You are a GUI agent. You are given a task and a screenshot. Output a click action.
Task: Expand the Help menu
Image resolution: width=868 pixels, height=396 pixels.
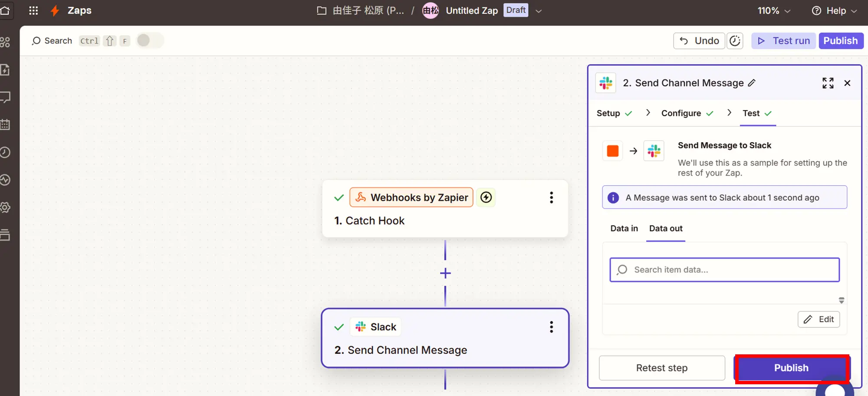pos(834,11)
